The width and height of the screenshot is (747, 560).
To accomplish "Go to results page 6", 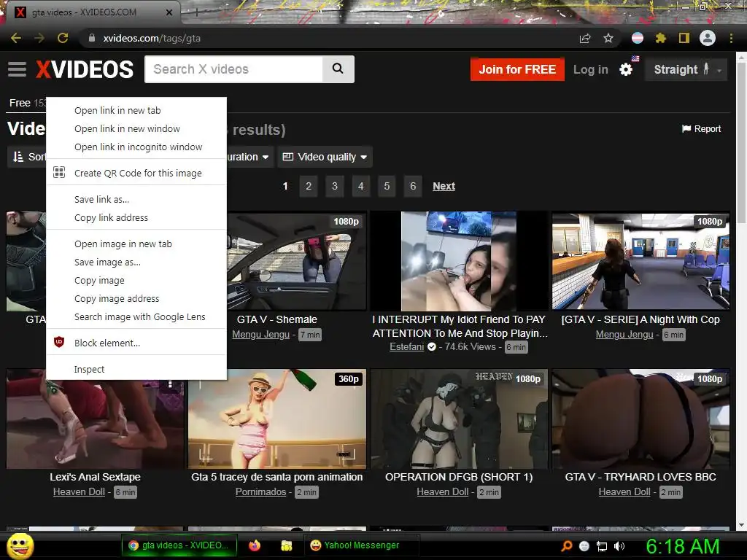I will [x=413, y=186].
